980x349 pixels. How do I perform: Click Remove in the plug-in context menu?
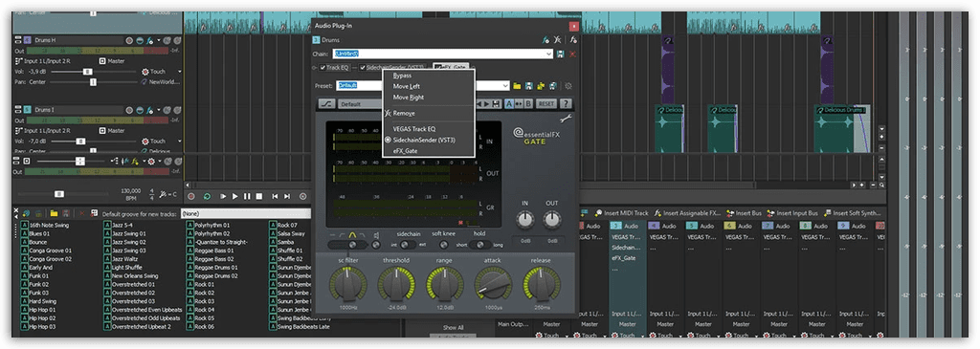[404, 113]
